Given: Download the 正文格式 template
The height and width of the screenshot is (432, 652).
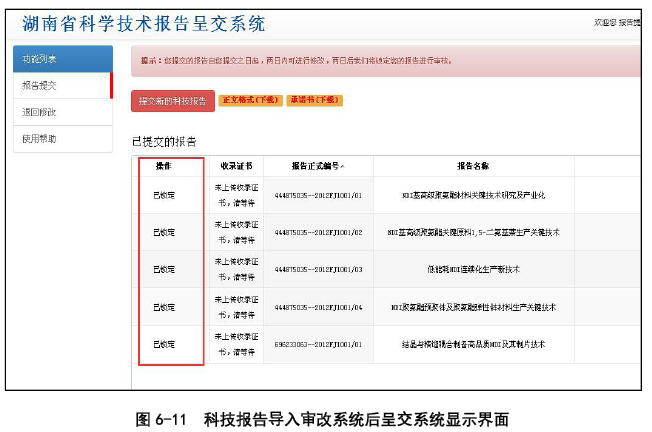Looking at the screenshot, I should click(249, 101).
